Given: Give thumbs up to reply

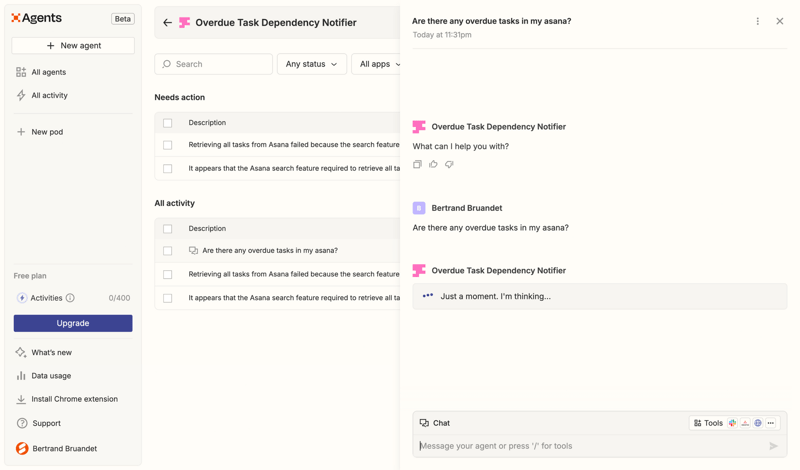Looking at the screenshot, I should (x=433, y=164).
